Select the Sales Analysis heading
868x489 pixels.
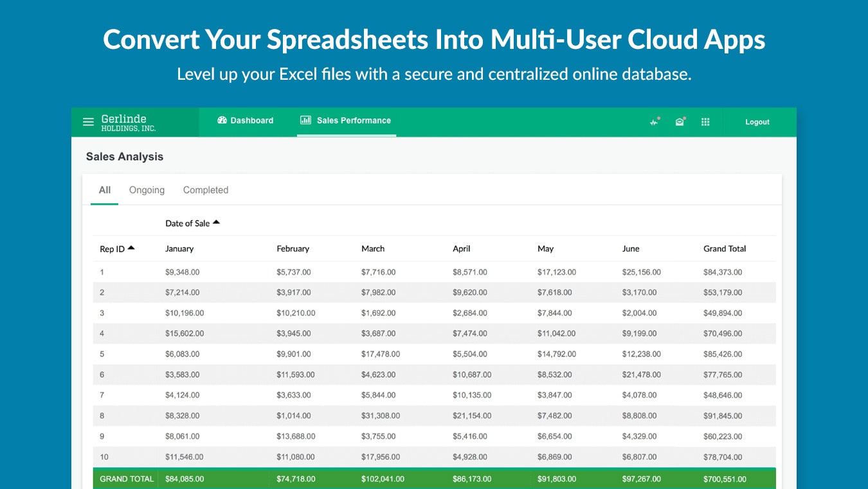[x=125, y=156]
